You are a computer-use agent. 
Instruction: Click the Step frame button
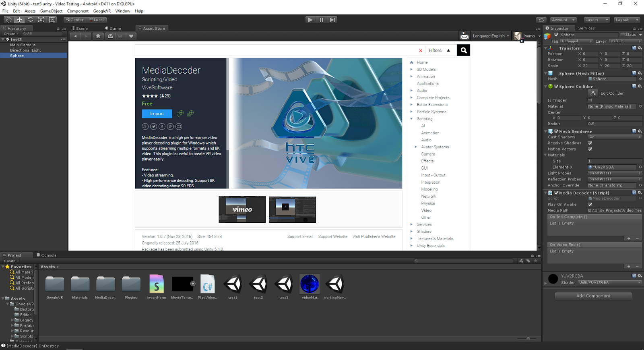point(332,20)
